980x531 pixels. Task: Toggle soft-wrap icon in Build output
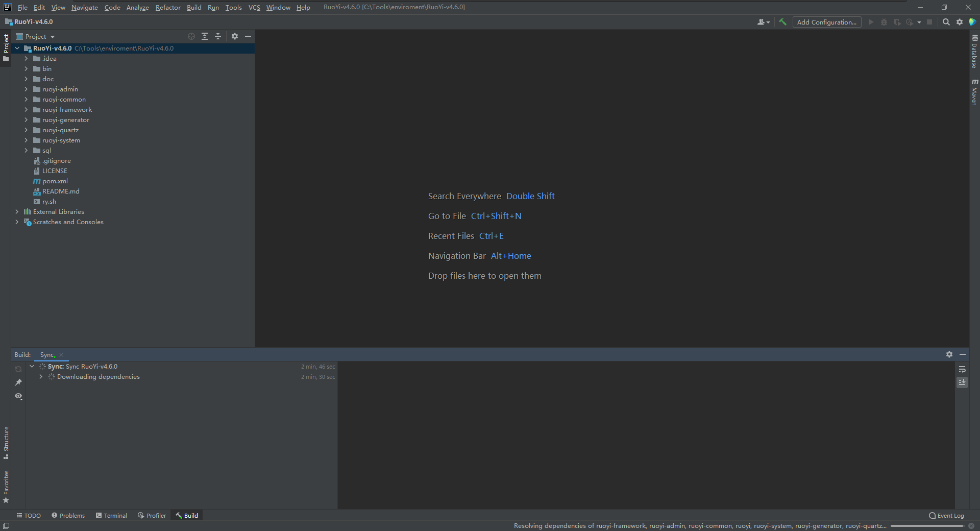pos(962,369)
